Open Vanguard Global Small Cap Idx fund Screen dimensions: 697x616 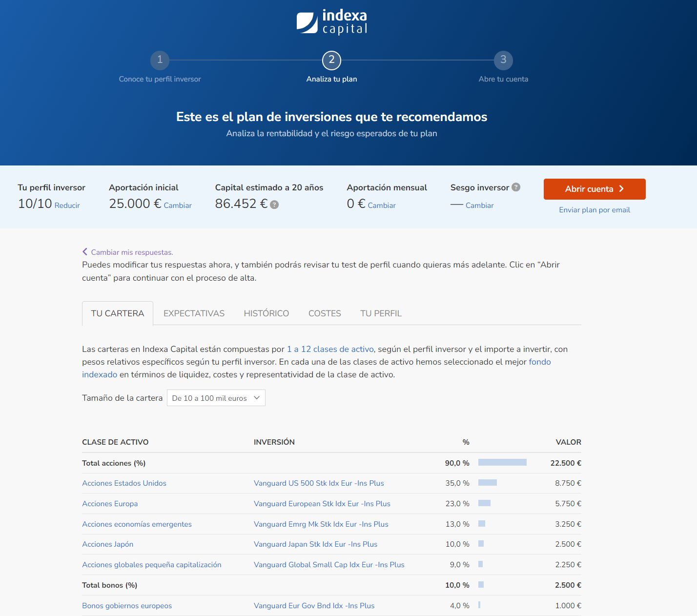coord(329,565)
